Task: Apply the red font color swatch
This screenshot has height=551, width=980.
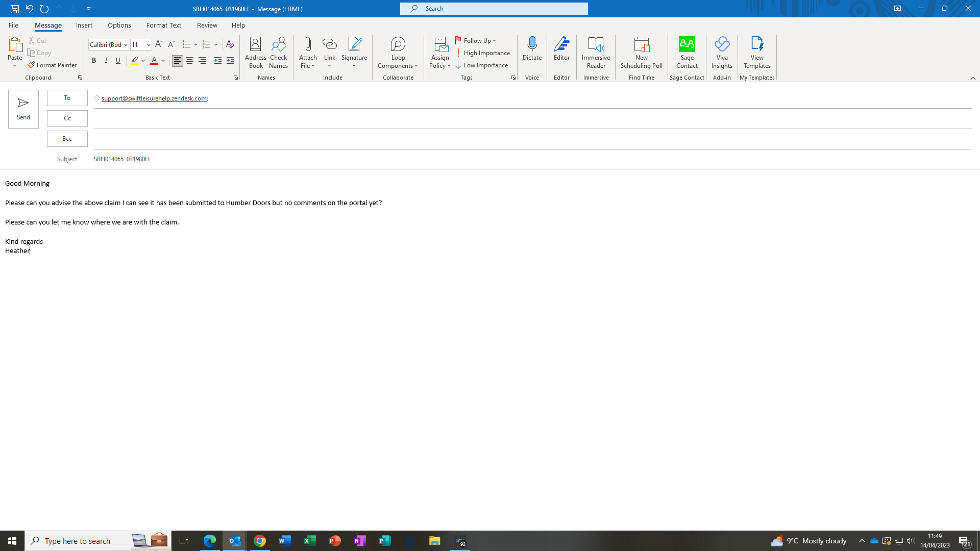Action: [x=154, y=61]
